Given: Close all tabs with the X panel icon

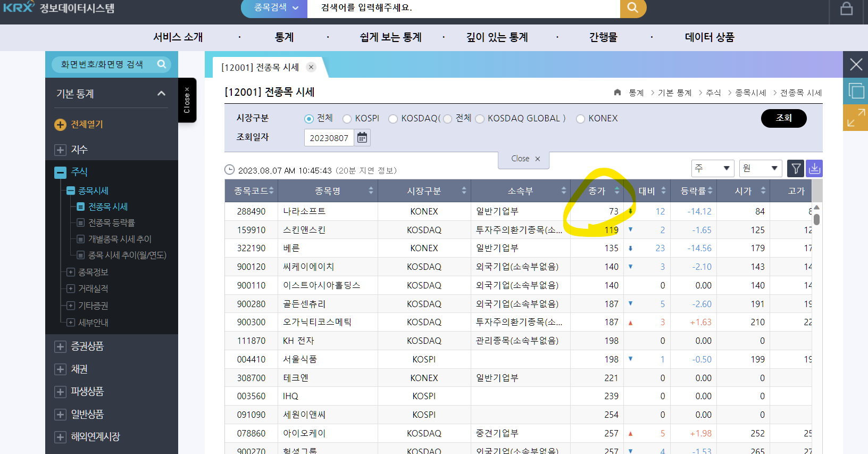Looking at the screenshot, I should [x=856, y=65].
